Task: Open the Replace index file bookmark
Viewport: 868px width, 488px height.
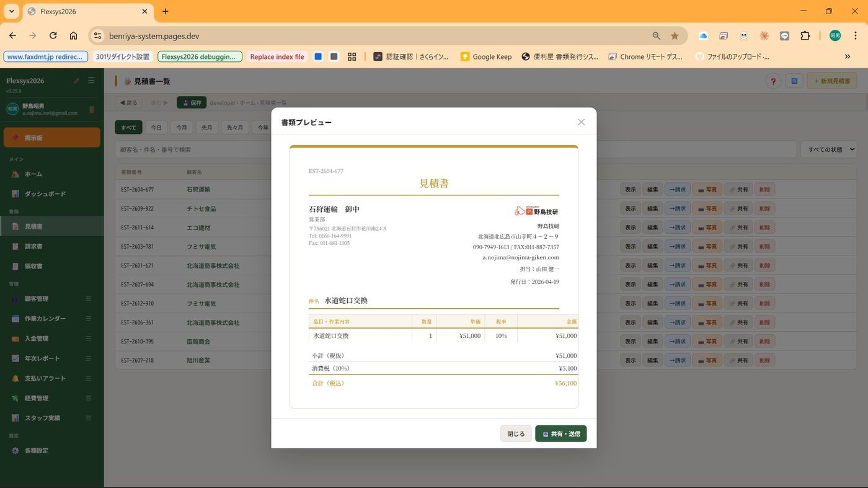Action: coord(277,56)
